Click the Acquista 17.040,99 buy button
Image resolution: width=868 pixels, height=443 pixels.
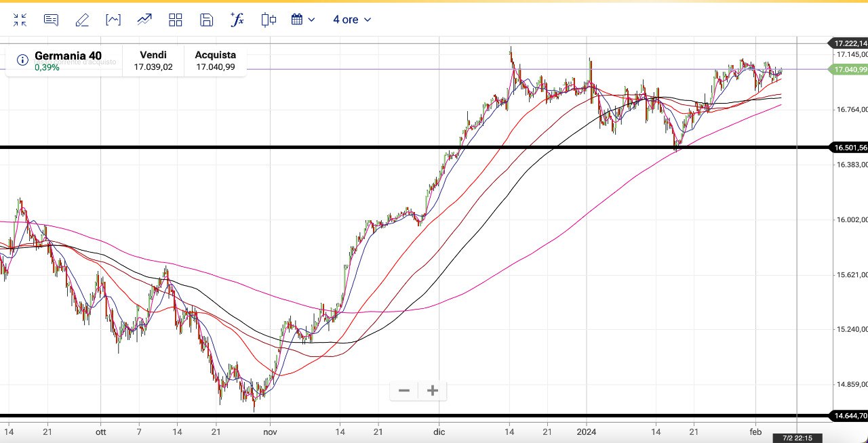pos(216,60)
